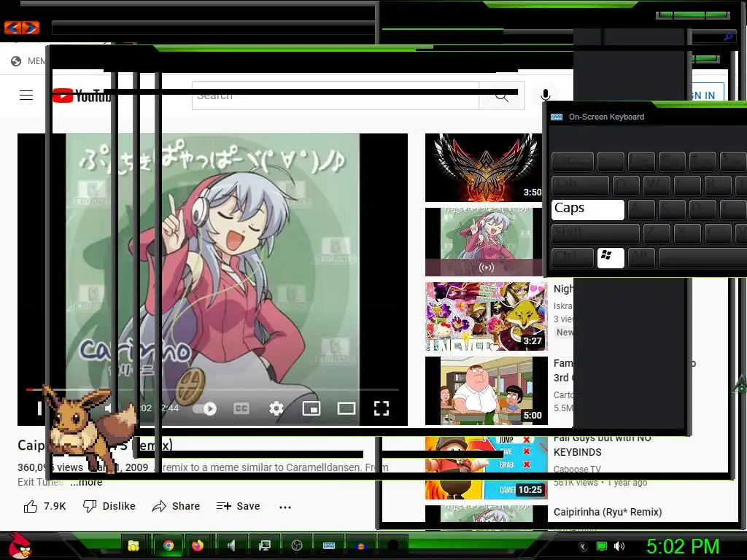
Task: Click the green monitor tray icon
Action: point(602,547)
